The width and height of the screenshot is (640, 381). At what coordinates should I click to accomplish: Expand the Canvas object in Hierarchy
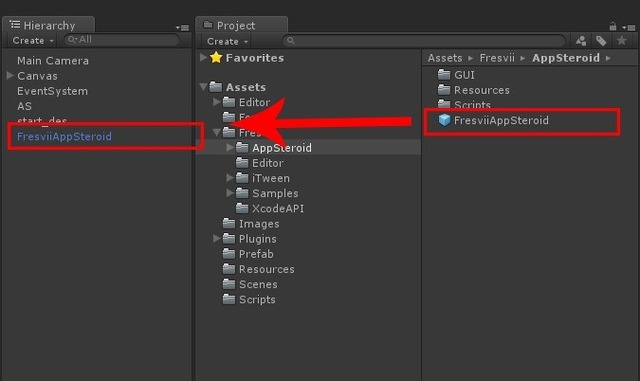(10, 76)
